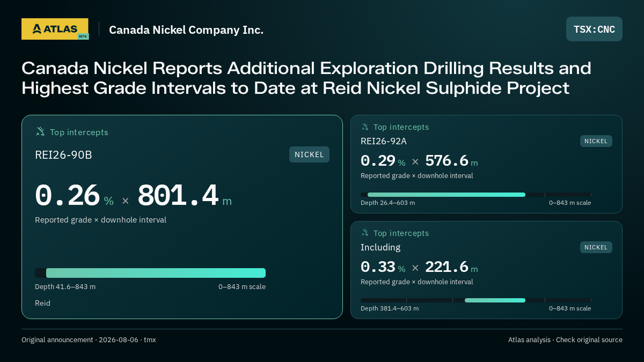Viewport: 644px width, 362px height.
Task: Click the 0.26 grade value
Action: click(x=68, y=195)
